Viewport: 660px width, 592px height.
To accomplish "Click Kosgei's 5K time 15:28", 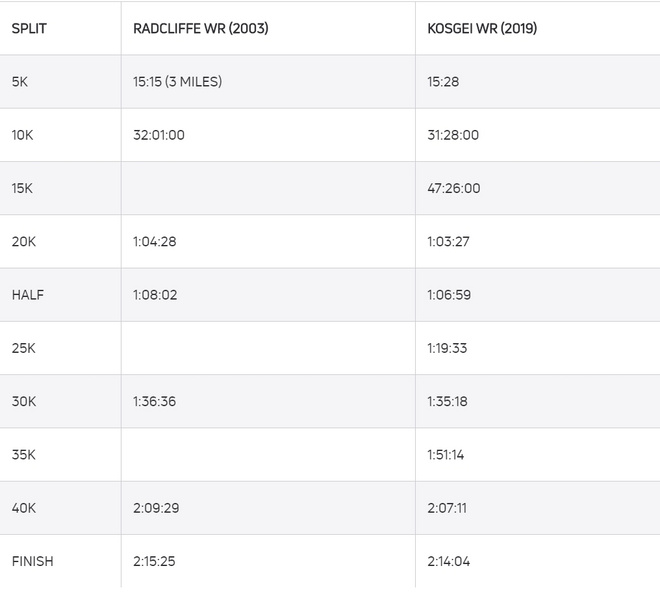I will [x=443, y=82].
